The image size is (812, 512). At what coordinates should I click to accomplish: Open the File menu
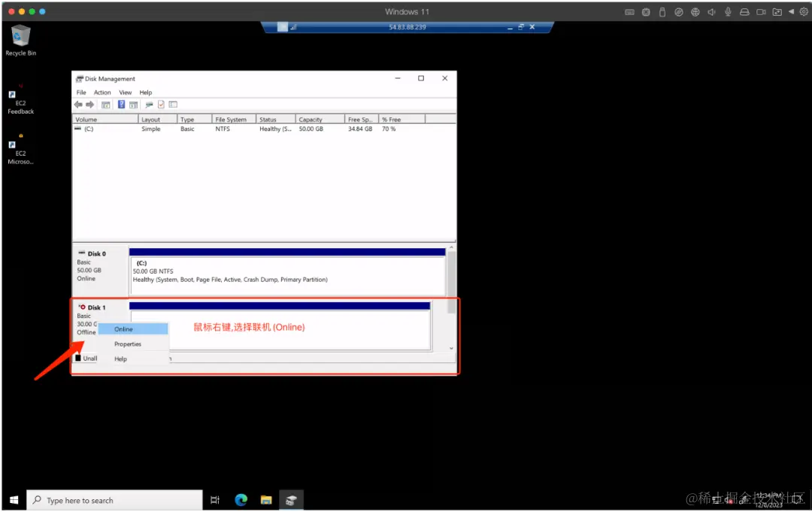(81, 92)
